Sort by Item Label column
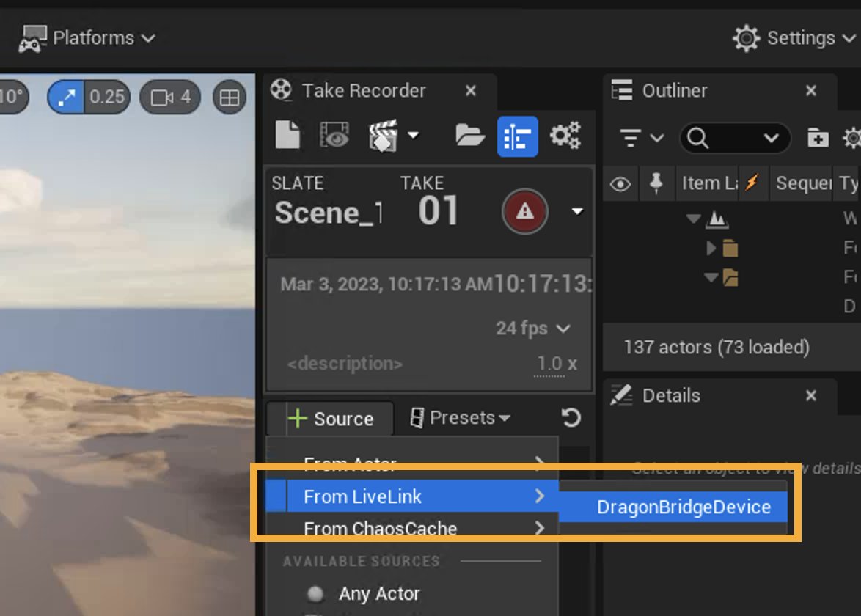Image resolution: width=861 pixels, height=616 pixels. [x=708, y=184]
